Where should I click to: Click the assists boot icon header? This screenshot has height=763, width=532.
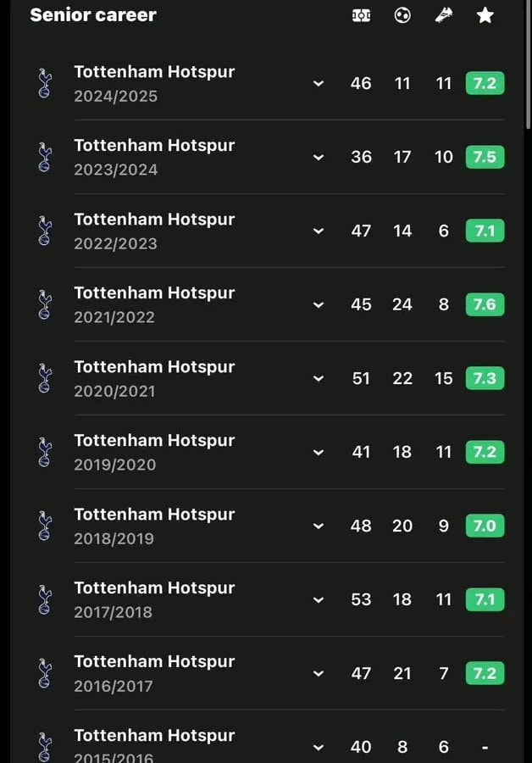coord(444,15)
